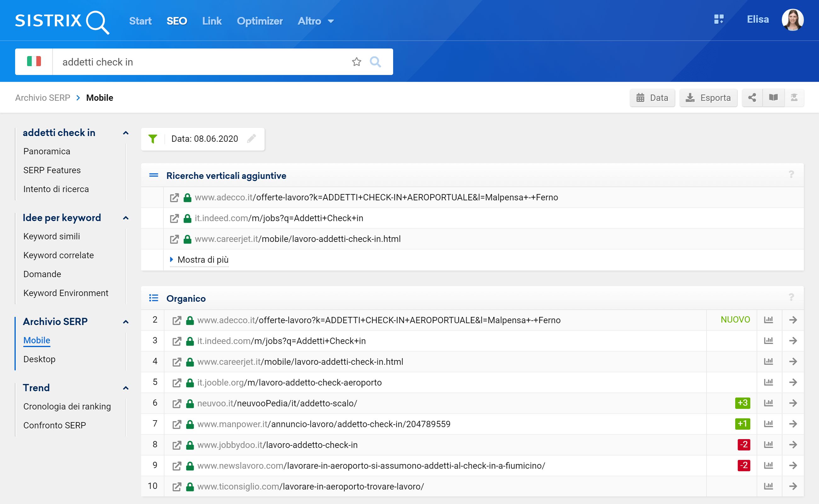Open the handbook book icon
This screenshot has height=504, width=819.
click(x=773, y=98)
